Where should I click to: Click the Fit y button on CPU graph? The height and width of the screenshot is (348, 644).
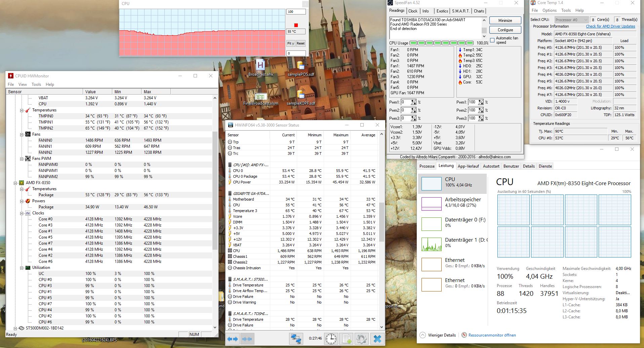pos(291,43)
